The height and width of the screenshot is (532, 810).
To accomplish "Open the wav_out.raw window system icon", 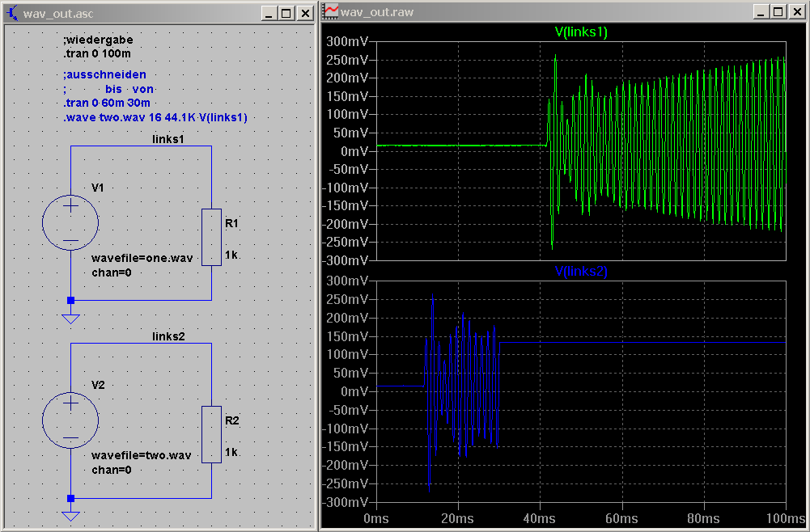I will pos(331,11).
